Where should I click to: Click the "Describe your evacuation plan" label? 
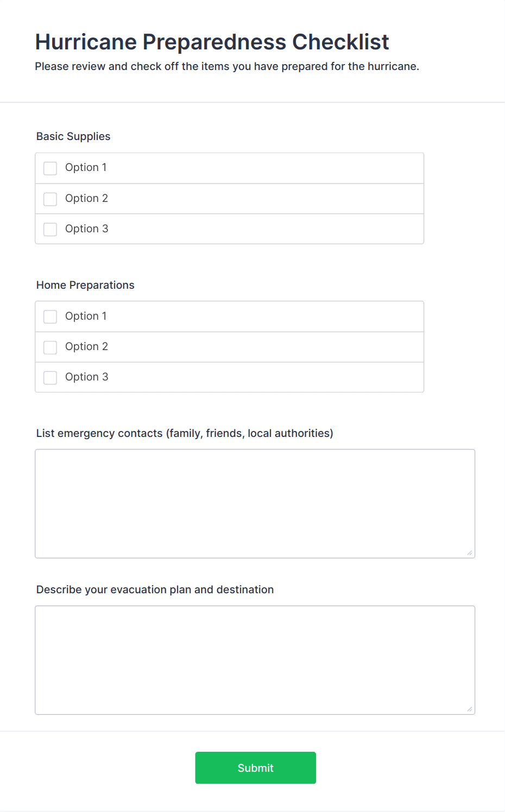[x=155, y=590]
